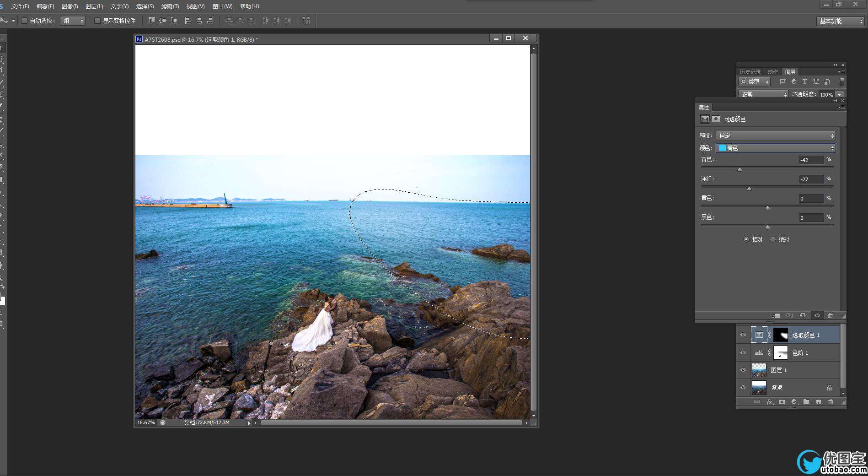This screenshot has height=476, width=868.
Task: Open the fx layer styles icon
Action: 770,402
